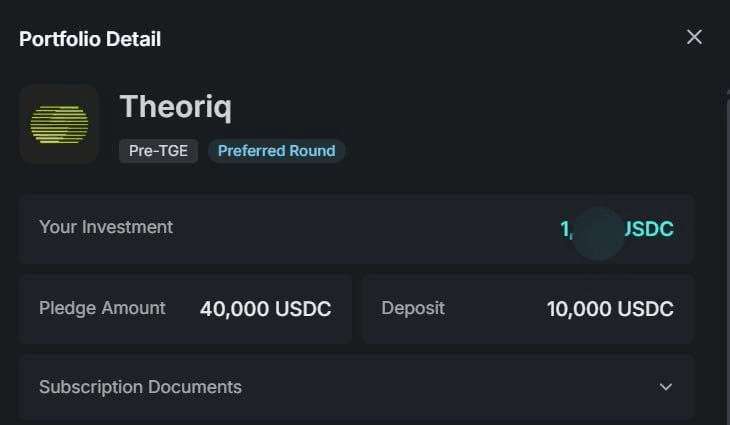Click the Portfolio Detail heading
This screenshot has width=730, height=425.
coord(90,39)
